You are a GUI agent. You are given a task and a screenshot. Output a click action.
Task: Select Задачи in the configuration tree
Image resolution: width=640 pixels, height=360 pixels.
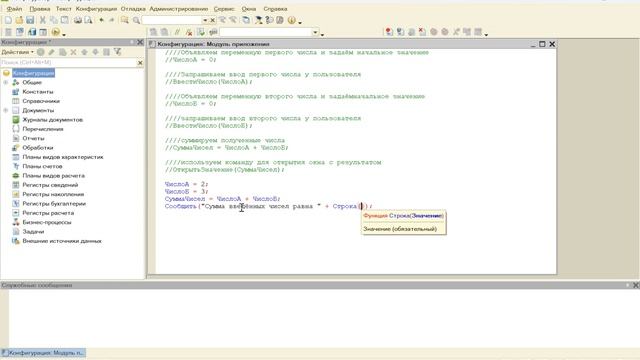tap(33, 231)
